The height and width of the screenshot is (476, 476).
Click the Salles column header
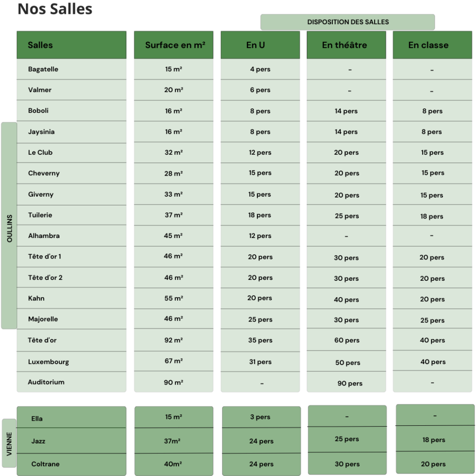click(71, 45)
